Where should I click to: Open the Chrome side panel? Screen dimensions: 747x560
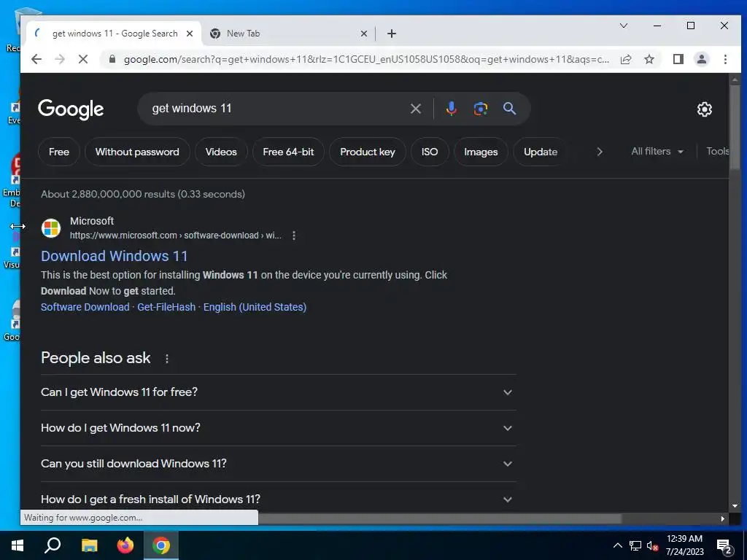coord(678,59)
